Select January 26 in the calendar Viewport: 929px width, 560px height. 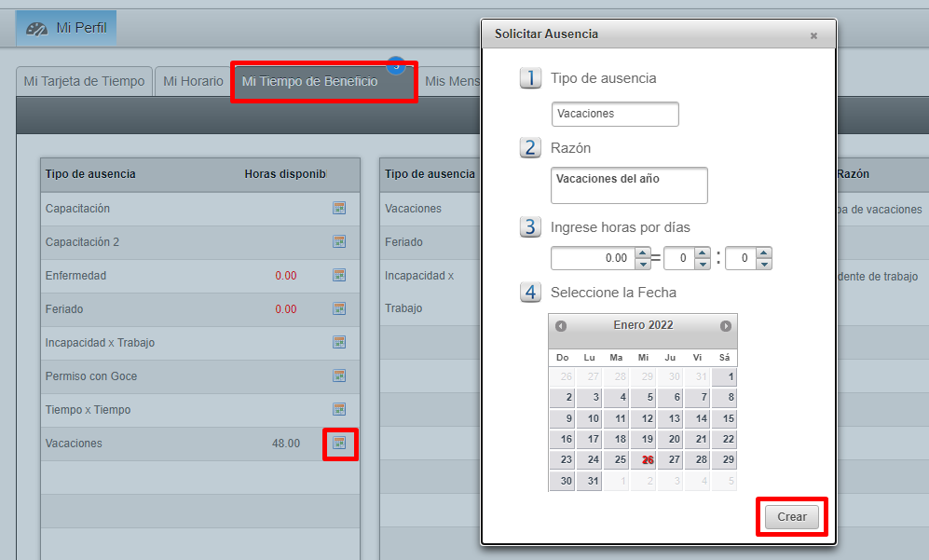pyautogui.click(x=648, y=460)
